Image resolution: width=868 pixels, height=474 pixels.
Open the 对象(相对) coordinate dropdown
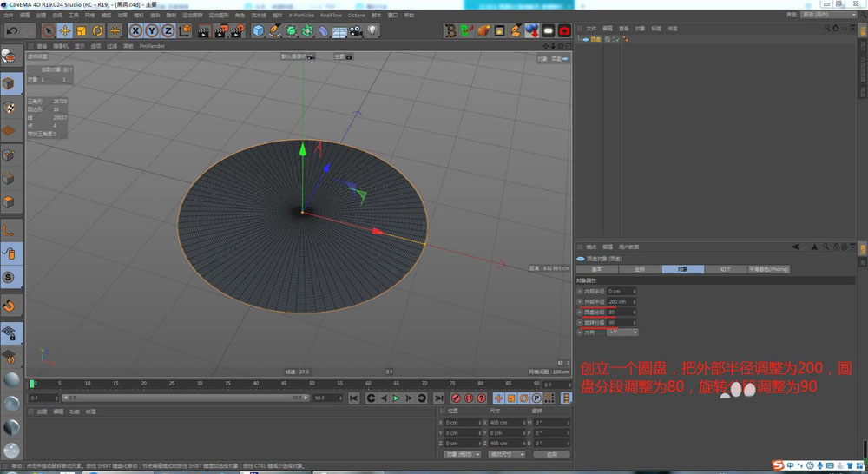point(461,454)
